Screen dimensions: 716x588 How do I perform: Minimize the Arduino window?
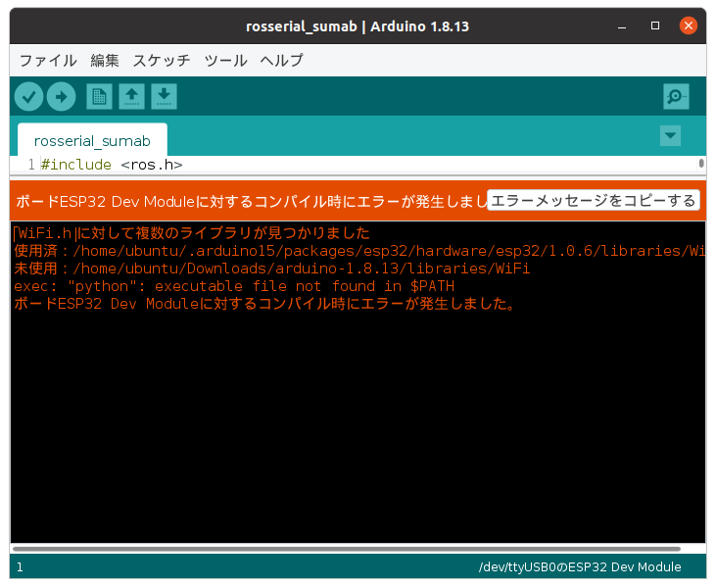[621, 26]
